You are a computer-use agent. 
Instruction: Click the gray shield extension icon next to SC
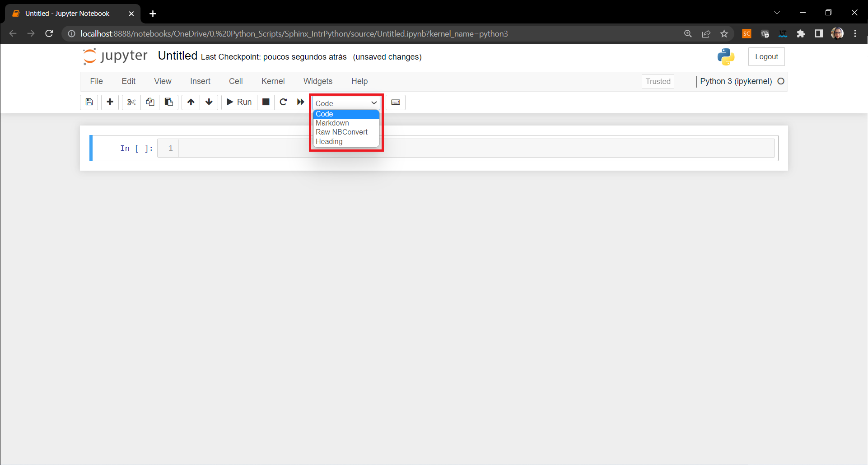[x=765, y=34]
